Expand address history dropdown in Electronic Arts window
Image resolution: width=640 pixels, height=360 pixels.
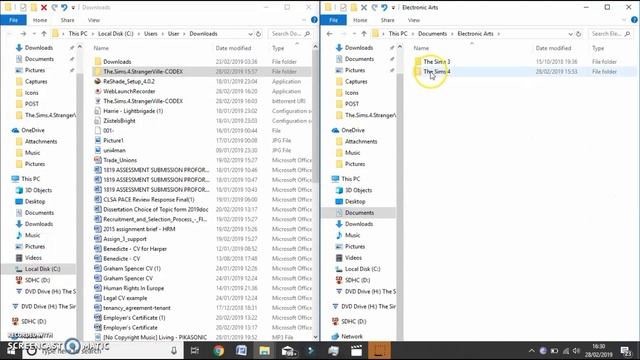[570, 34]
